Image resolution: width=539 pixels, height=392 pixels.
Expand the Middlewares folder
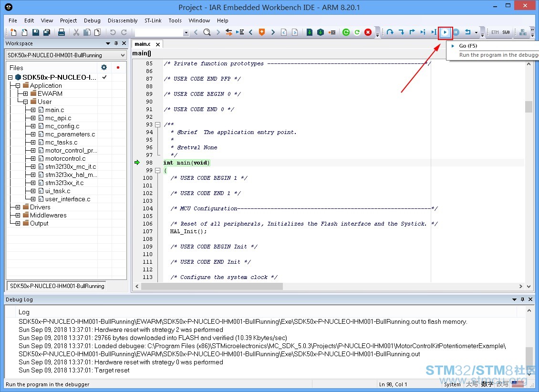[x=18, y=216]
